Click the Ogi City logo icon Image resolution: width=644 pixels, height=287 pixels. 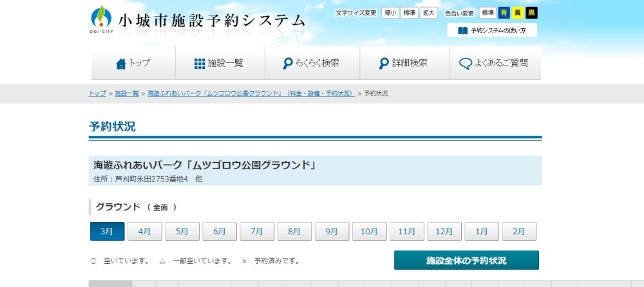100,19
